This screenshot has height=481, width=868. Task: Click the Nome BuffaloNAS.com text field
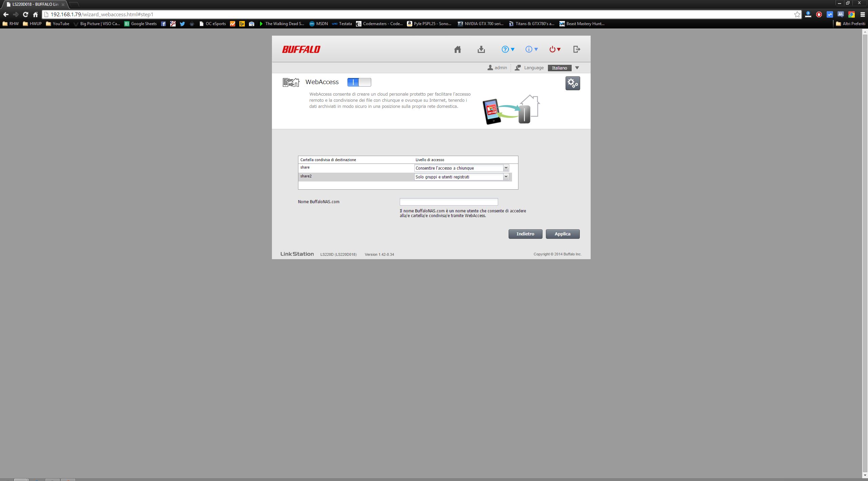point(448,202)
